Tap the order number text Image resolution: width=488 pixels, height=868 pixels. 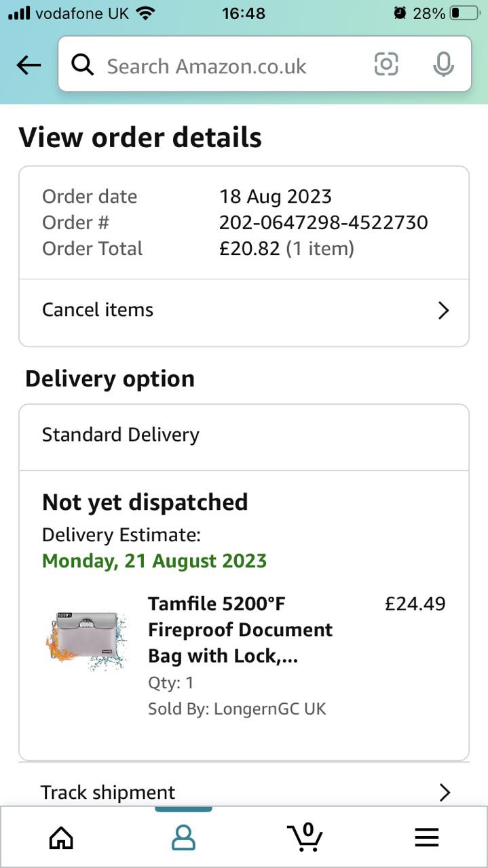(x=323, y=222)
